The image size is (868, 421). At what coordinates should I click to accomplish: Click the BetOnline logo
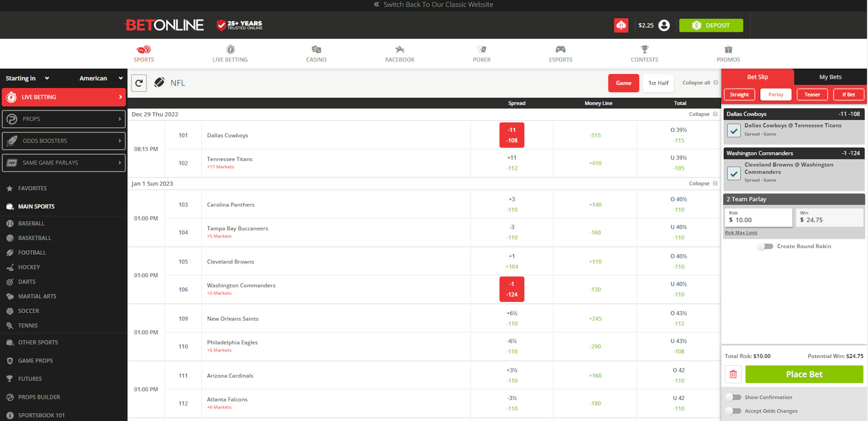click(x=164, y=25)
